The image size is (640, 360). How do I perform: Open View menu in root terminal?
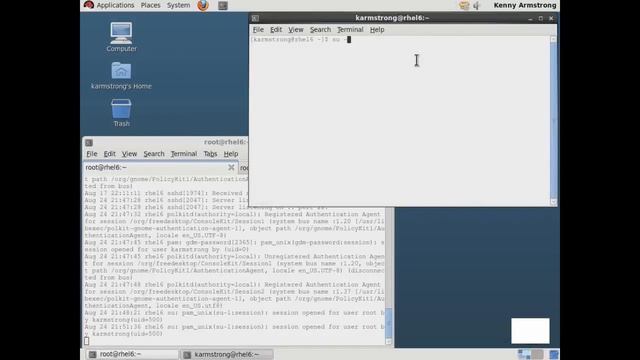pyautogui.click(x=129, y=153)
